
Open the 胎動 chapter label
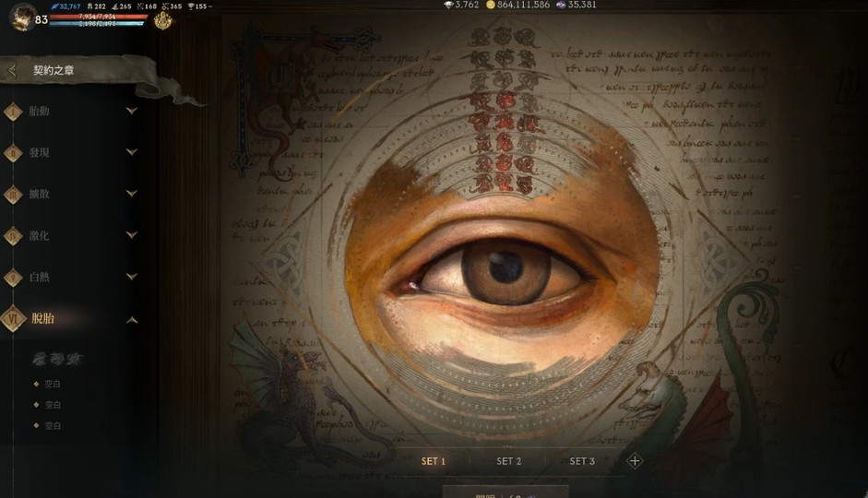[x=40, y=112]
